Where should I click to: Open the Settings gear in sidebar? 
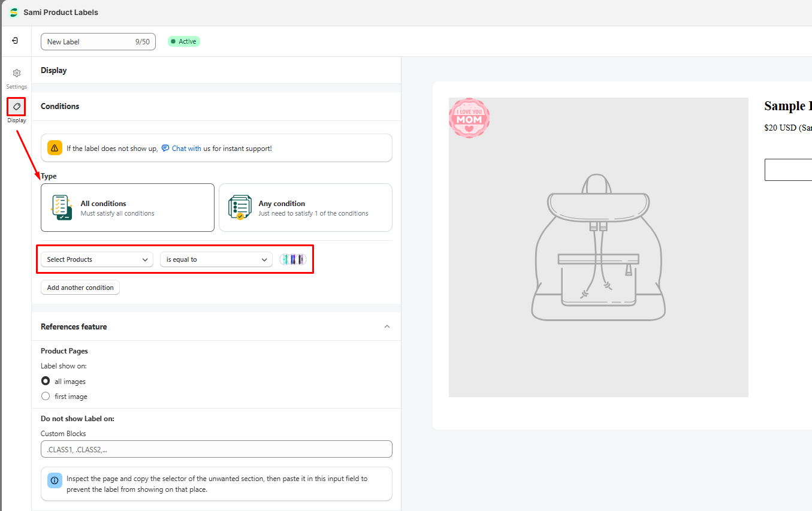tap(17, 73)
